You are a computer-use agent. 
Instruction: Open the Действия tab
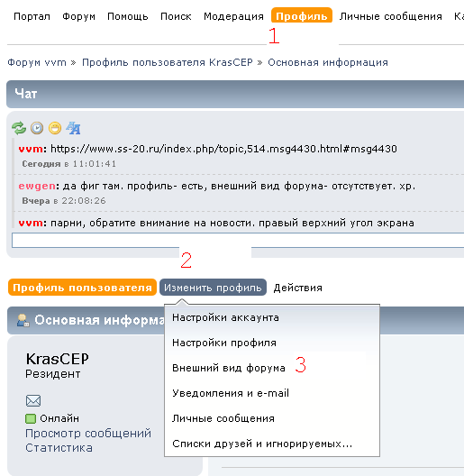pos(297,288)
